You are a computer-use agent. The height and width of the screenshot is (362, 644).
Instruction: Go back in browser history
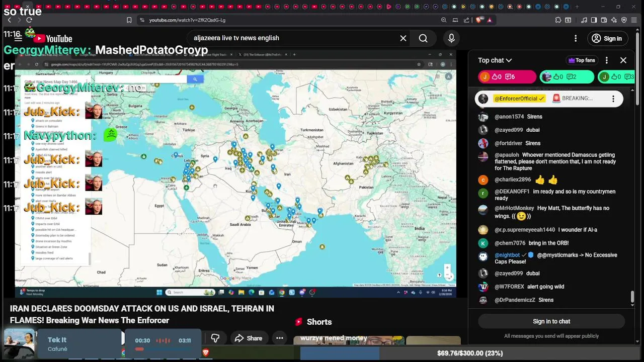(x=9, y=20)
